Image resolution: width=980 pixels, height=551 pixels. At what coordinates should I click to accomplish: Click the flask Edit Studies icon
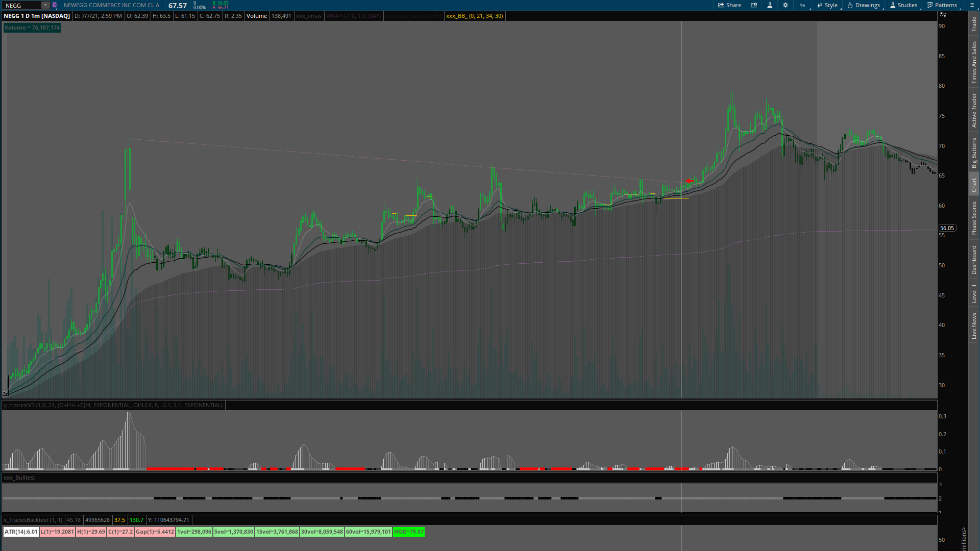[770, 5]
